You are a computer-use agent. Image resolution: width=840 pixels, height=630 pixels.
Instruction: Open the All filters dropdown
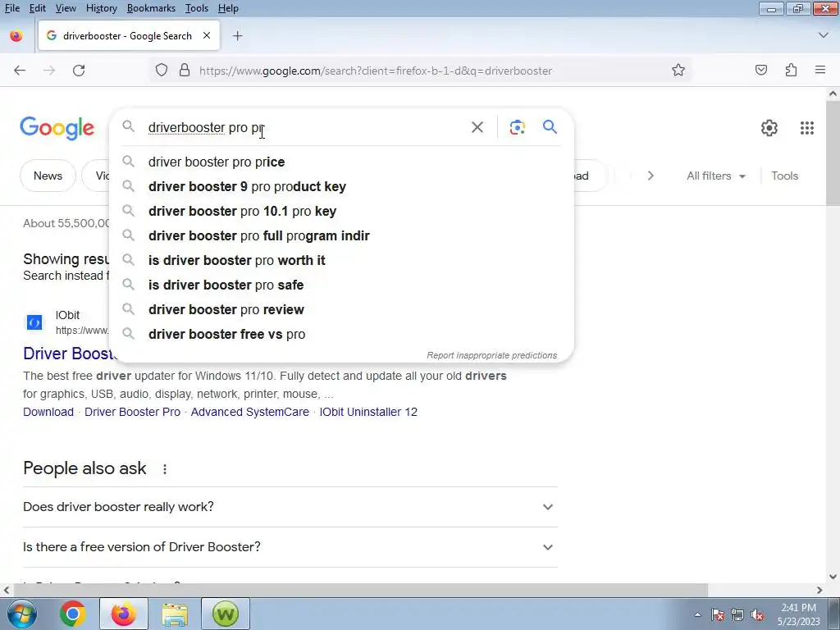[715, 176]
